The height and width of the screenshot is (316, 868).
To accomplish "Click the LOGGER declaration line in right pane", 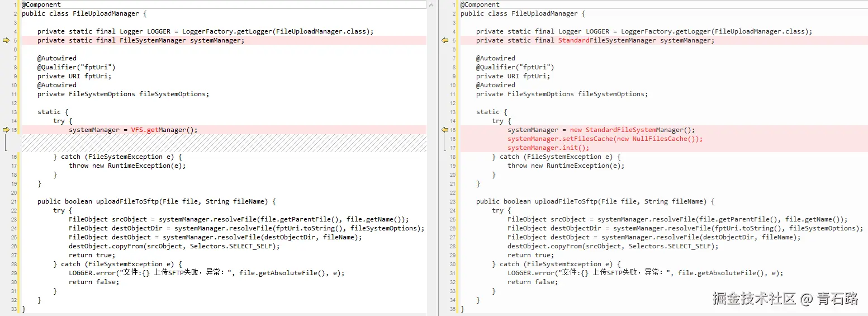I will coord(644,31).
